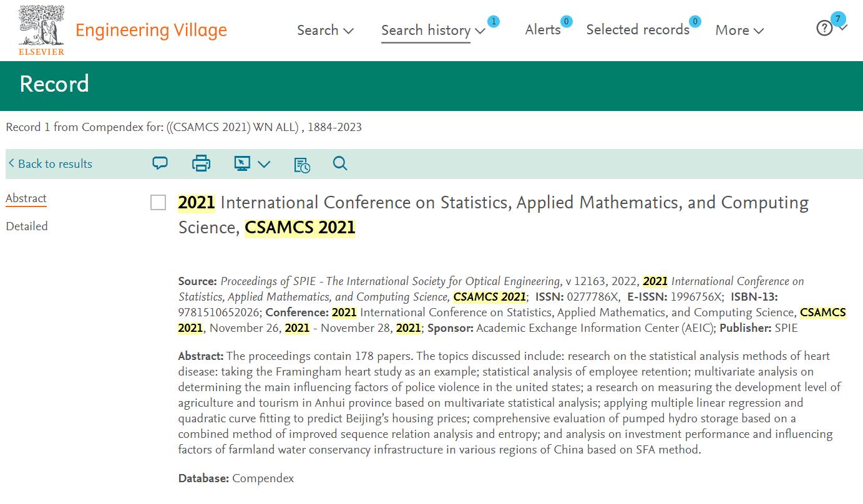Click the E-ISSN 1996756X value
The width and height of the screenshot is (863, 504).
tap(696, 297)
